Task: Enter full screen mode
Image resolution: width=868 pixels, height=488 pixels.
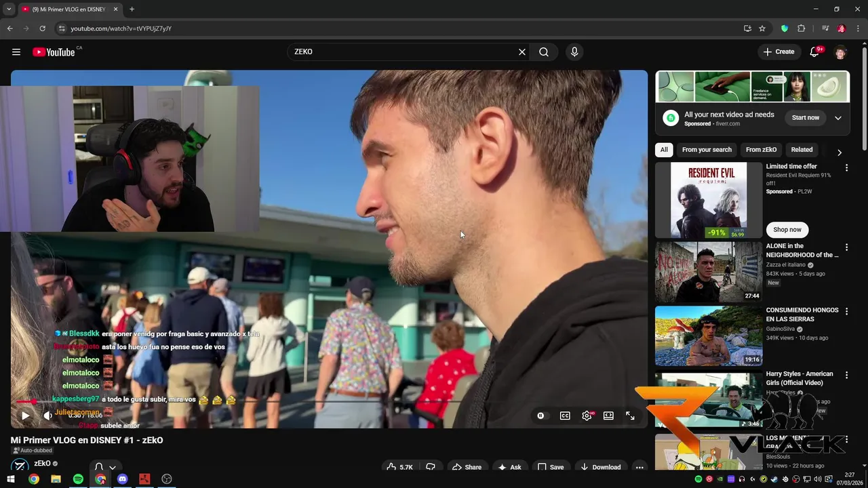Action: point(630,415)
